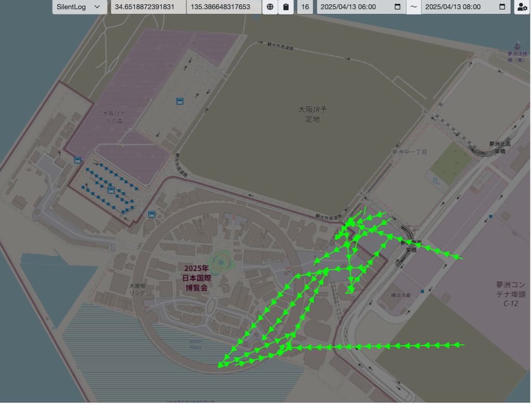Select the zoom level 16 field
The height and width of the screenshot is (404, 532).
(305, 7)
